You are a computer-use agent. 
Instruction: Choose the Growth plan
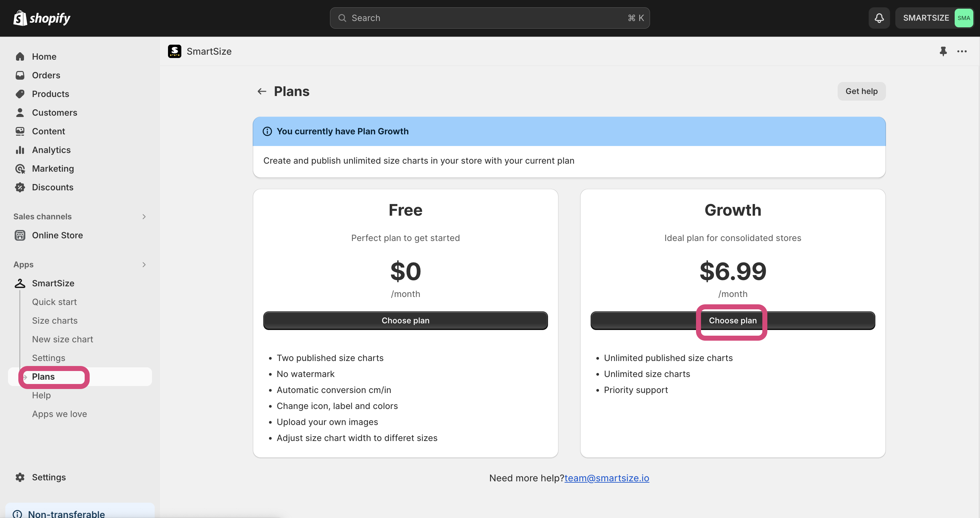tap(732, 320)
